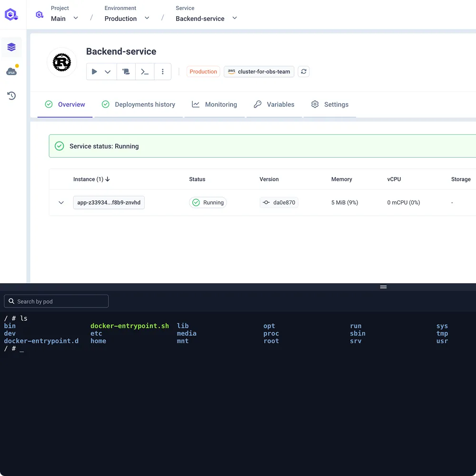Click the Service status: Running text
The image size is (476, 476).
[x=104, y=146]
